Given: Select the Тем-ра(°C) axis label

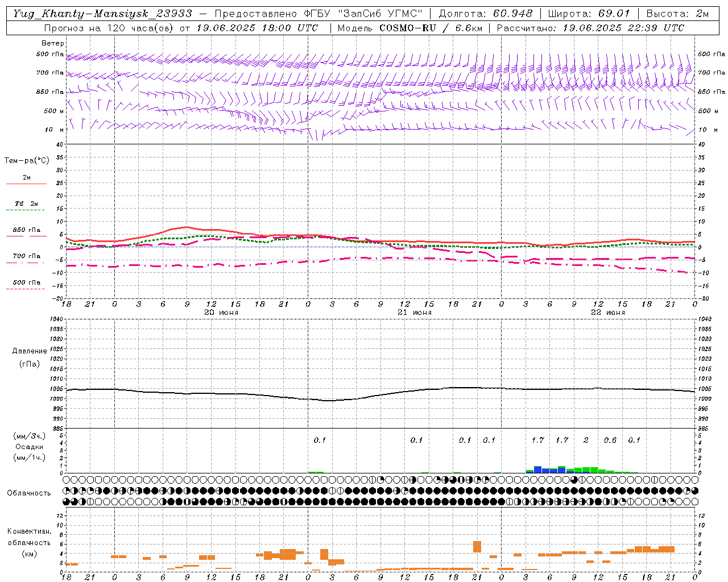Looking at the screenshot, I should pyautogui.click(x=27, y=161).
